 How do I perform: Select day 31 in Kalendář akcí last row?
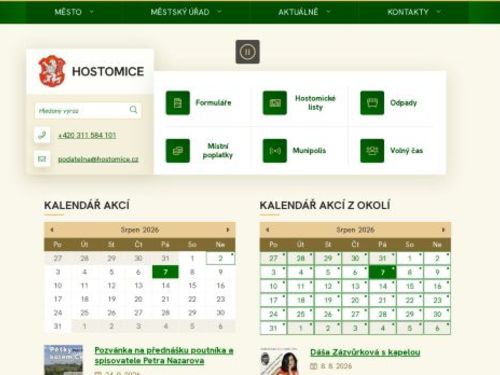(58, 326)
